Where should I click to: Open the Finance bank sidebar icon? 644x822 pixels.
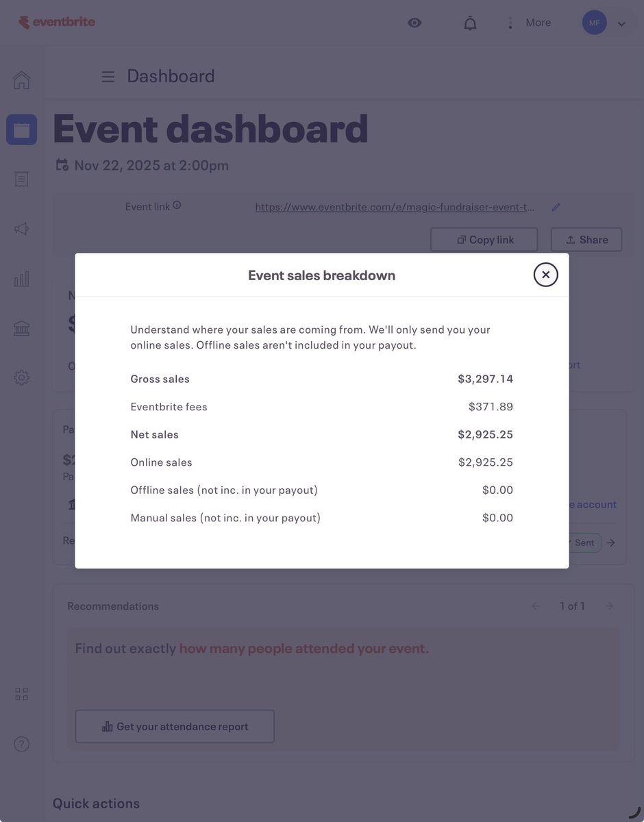[x=22, y=328]
